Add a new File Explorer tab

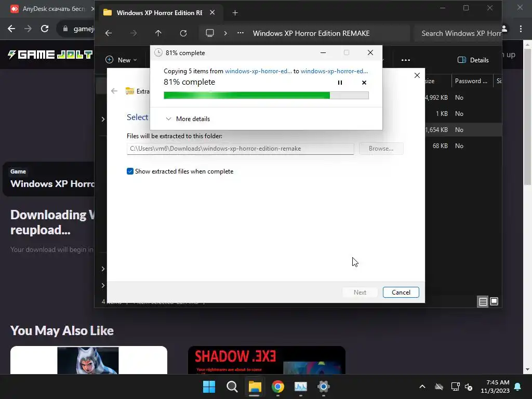[235, 13]
